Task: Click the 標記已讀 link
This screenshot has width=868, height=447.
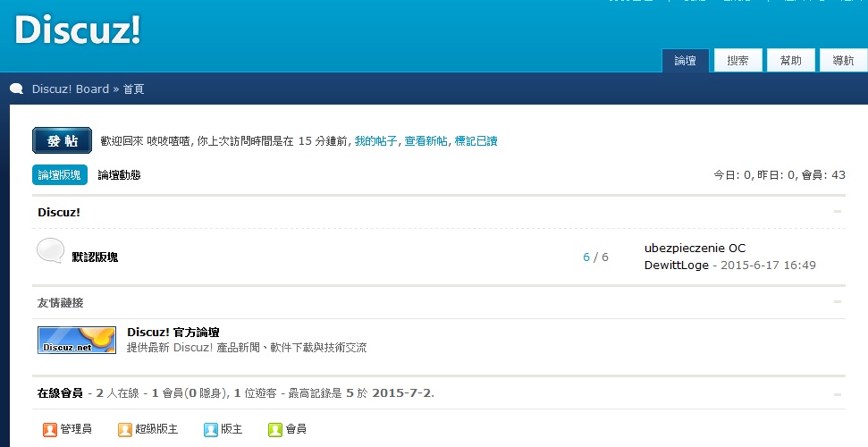Action: tap(476, 141)
